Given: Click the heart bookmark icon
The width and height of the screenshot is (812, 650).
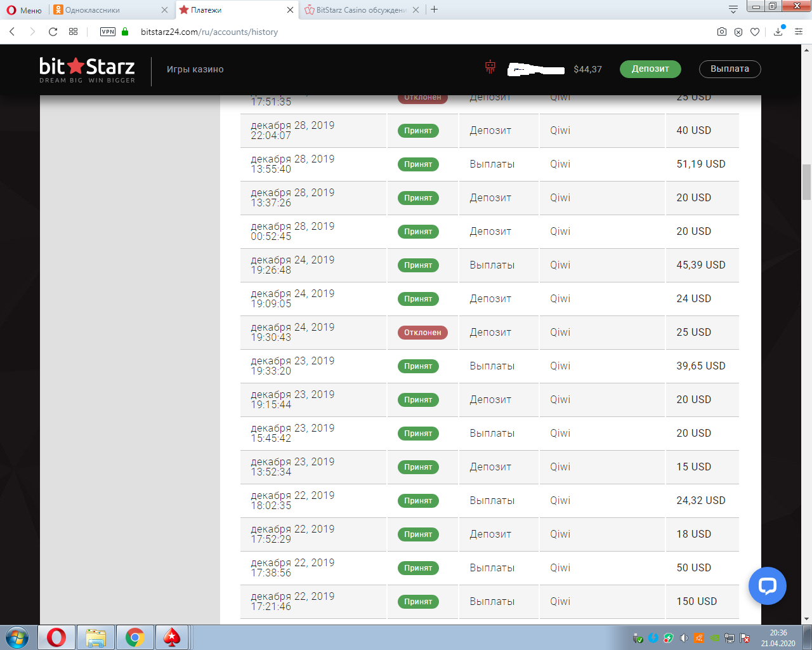Looking at the screenshot, I should tap(755, 32).
